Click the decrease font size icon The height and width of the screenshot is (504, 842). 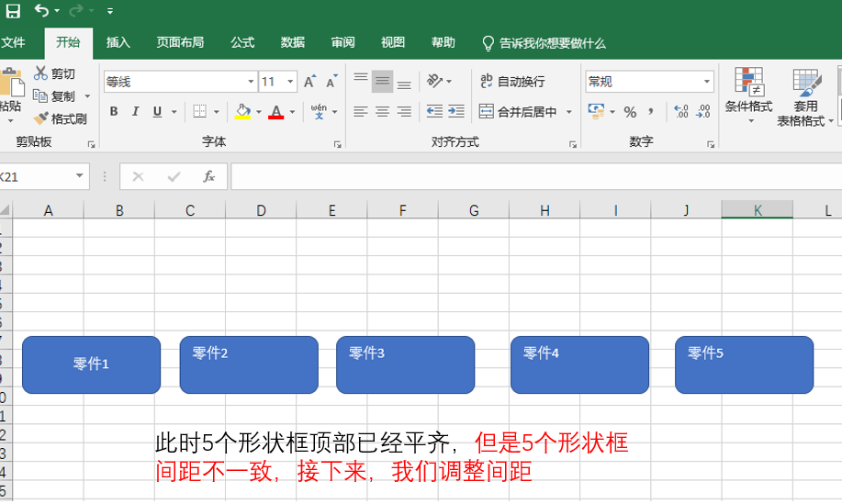(x=331, y=82)
